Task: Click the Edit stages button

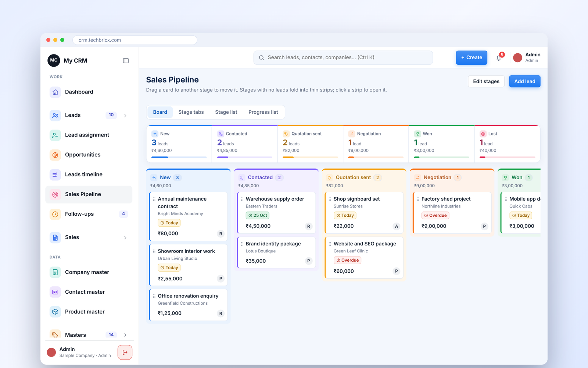Action: 486,81
